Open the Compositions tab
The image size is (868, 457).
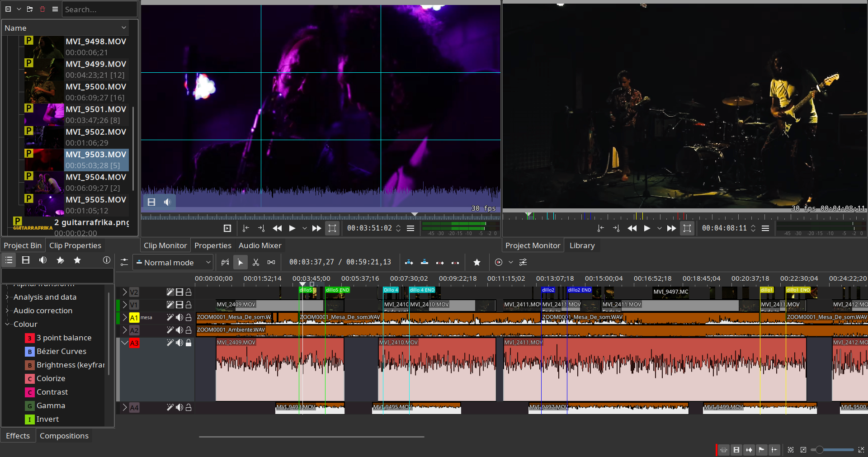pos(64,436)
